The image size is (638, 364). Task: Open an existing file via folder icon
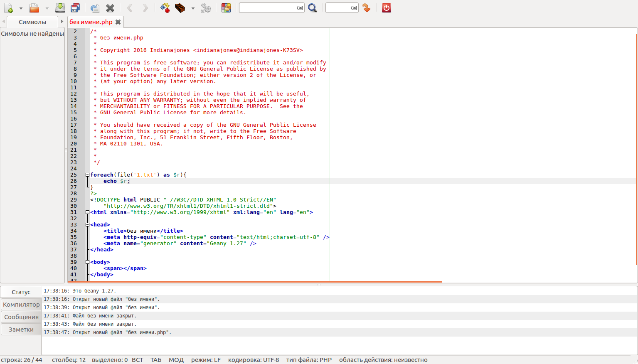point(34,8)
